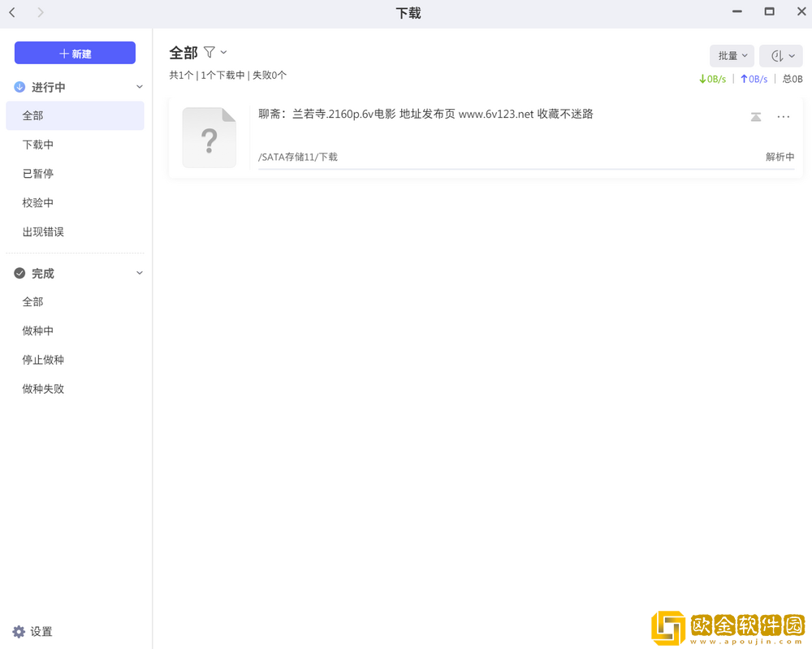Open the 批量 batch dropdown
812x649 pixels.
730,55
